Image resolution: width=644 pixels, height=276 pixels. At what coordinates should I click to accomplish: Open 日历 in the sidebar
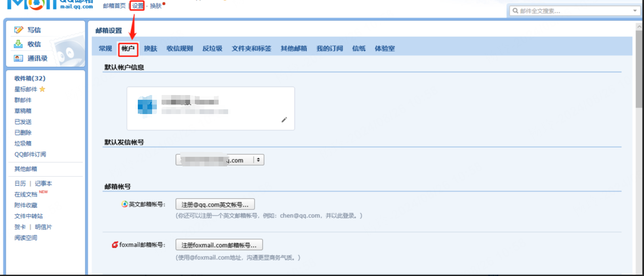click(x=20, y=183)
